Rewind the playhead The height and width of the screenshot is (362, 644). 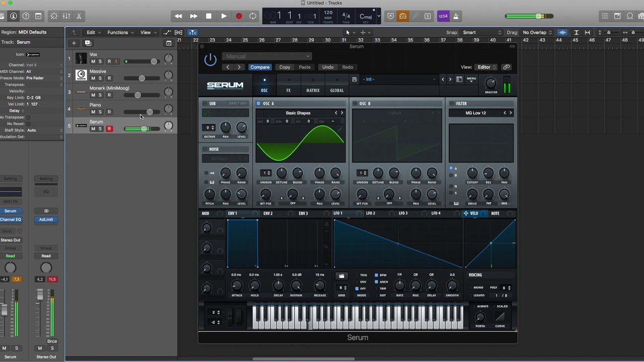click(x=178, y=16)
